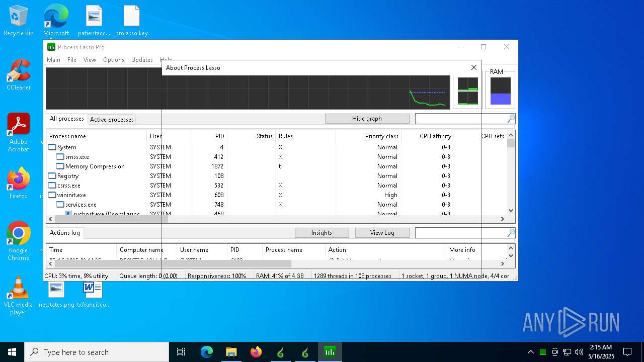This screenshot has height=362, width=644.
Task: Open the Options menu
Action: coord(114,60)
